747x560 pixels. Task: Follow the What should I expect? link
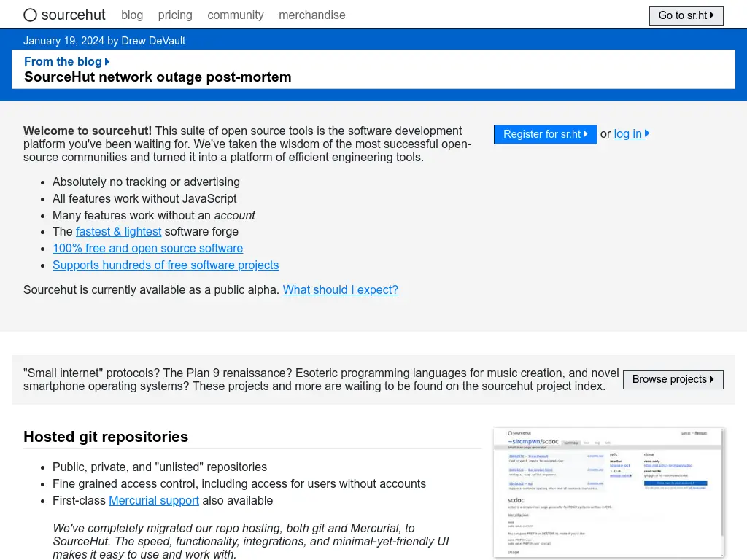(x=340, y=289)
